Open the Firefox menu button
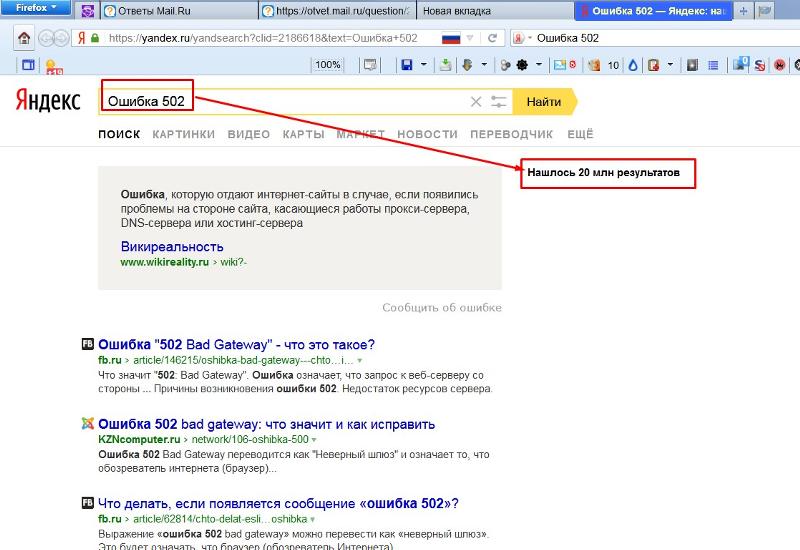The width and height of the screenshot is (800, 550). pos(35,8)
